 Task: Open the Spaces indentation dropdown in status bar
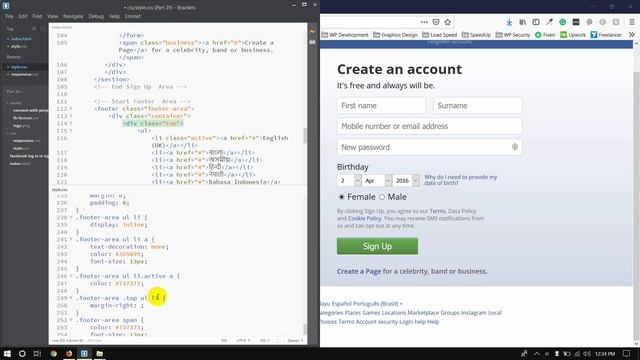click(295, 340)
